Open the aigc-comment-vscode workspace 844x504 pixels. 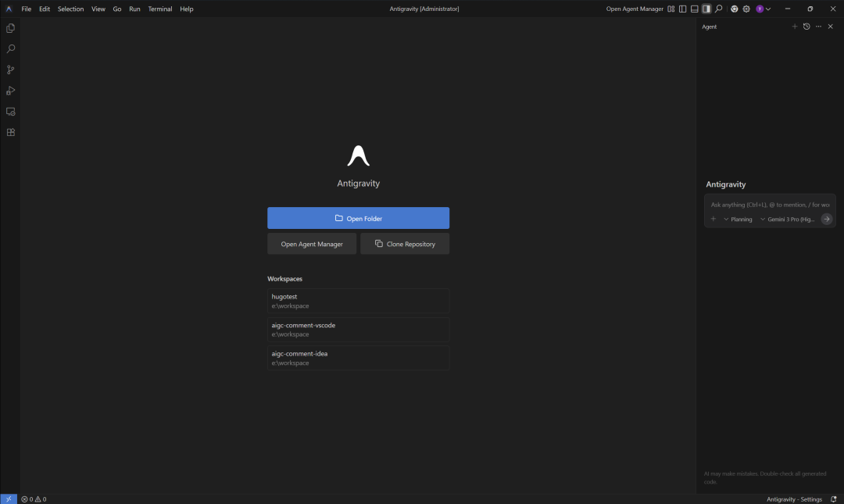click(x=358, y=330)
